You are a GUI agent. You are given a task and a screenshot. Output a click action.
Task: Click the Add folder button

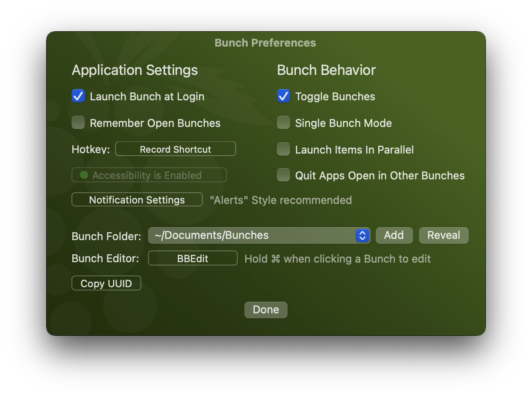394,236
